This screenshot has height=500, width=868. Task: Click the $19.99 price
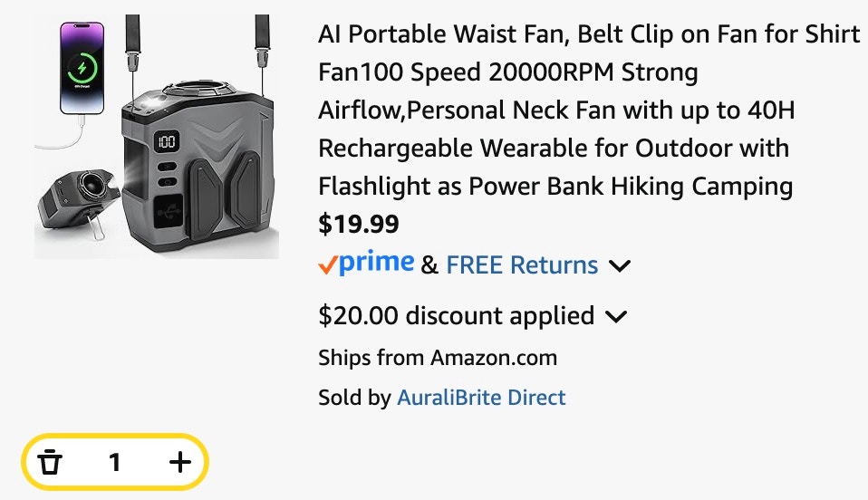359,224
